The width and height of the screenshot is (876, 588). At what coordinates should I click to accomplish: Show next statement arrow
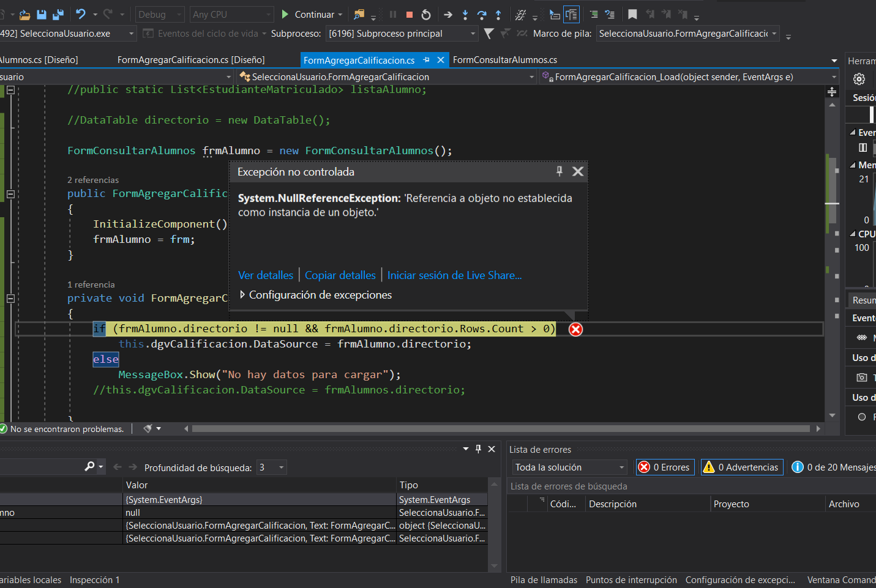coord(448,14)
